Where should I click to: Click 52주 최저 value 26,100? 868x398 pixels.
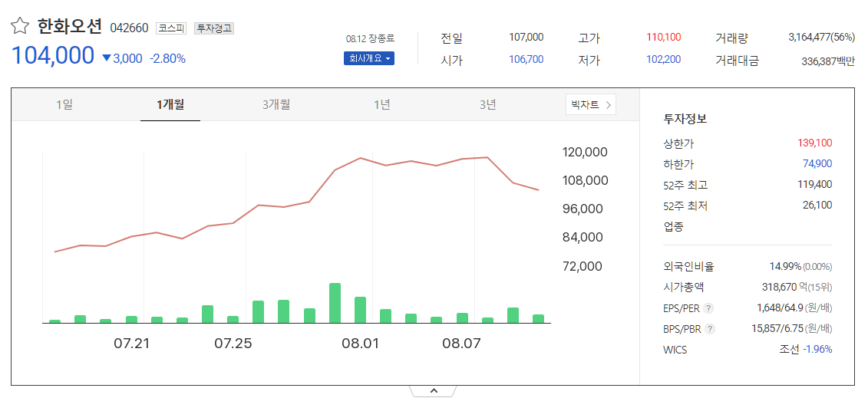[x=817, y=205]
